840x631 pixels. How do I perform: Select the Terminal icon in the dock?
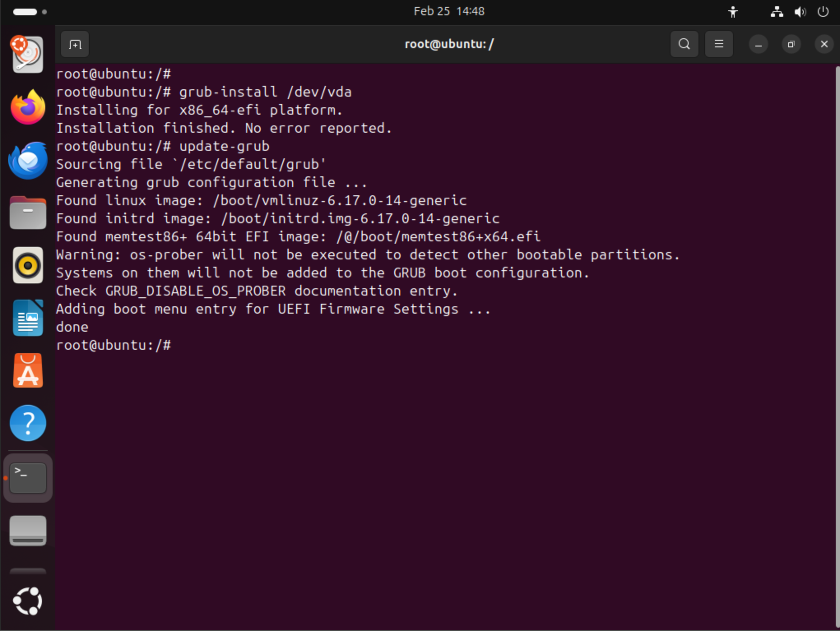[28, 478]
